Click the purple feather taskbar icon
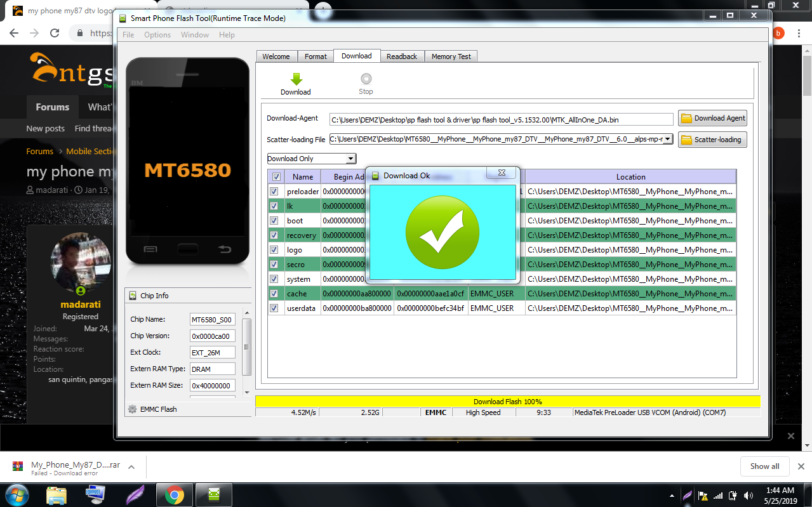812x507 pixels. click(x=135, y=494)
